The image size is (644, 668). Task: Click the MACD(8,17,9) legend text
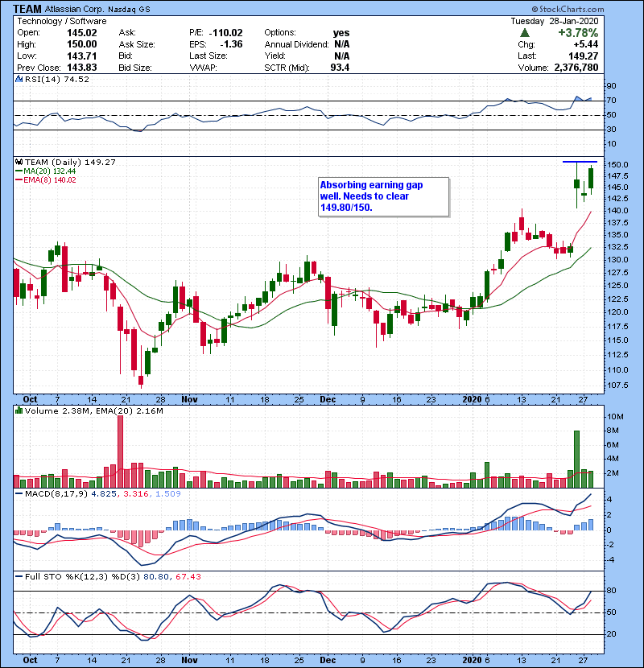pos(103,494)
